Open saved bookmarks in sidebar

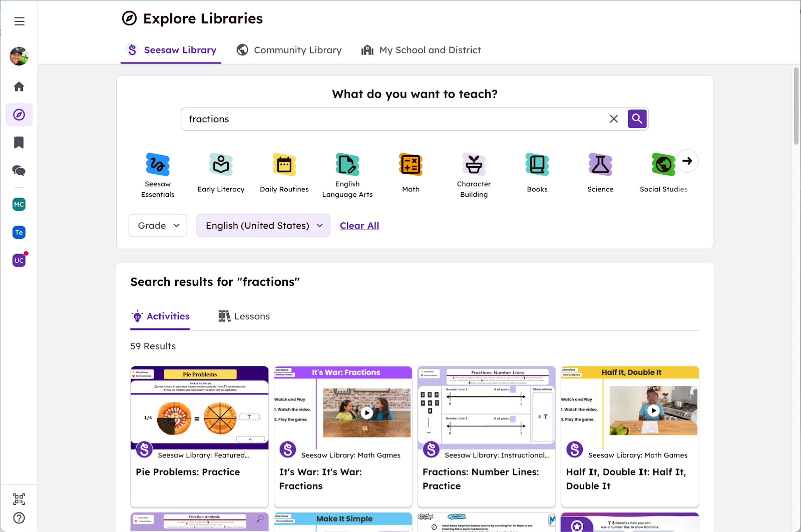[x=19, y=143]
